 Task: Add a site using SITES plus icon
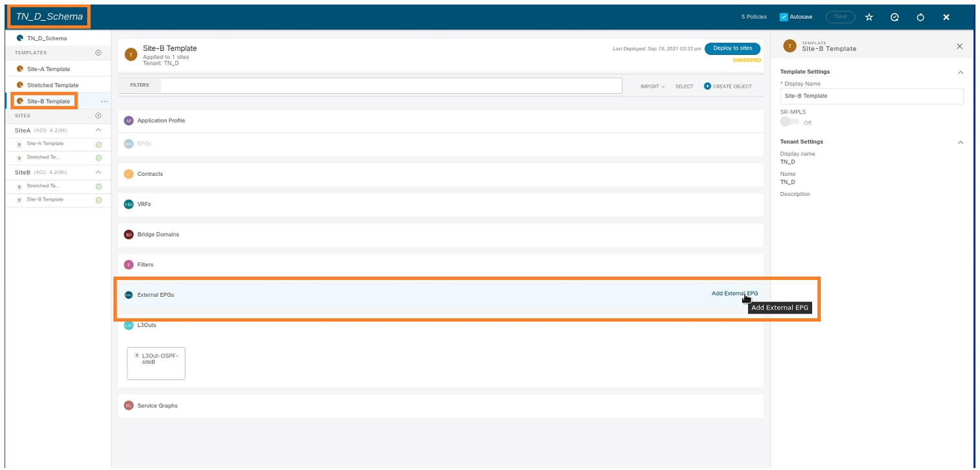click(98, 116)
